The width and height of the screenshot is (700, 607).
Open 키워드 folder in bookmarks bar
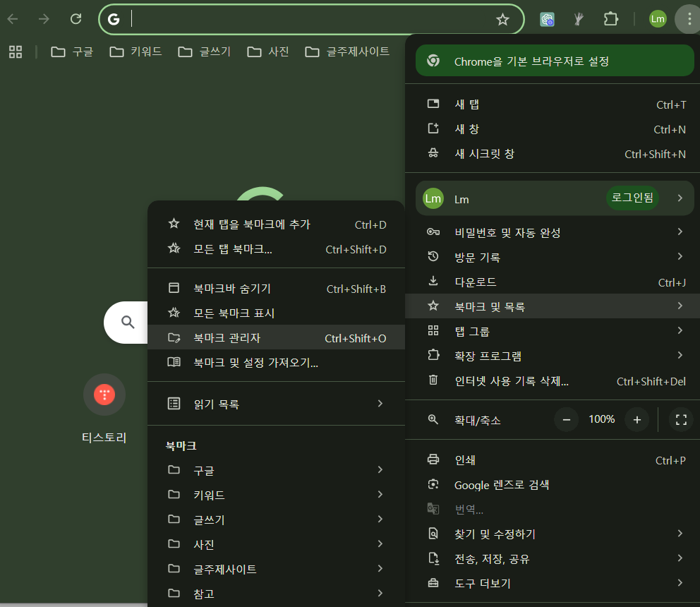(x=135, y=52)
